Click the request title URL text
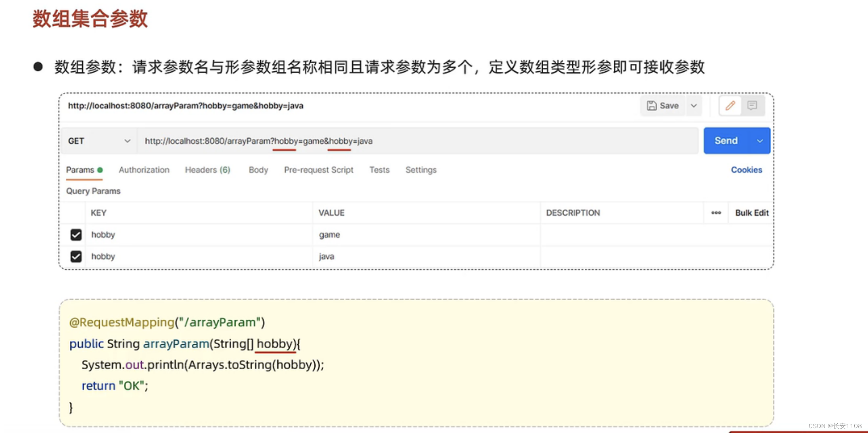This screenshot has height=433, width=868. pos(186,106)
